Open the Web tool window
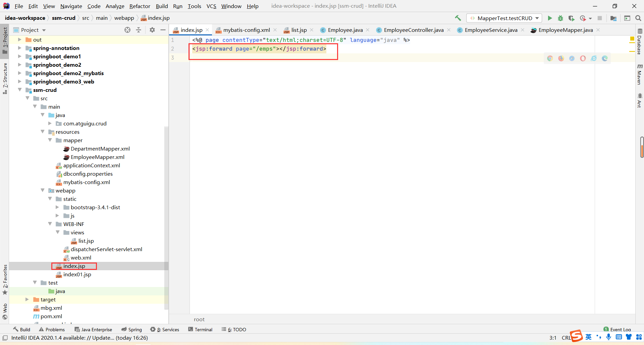 pyautogui.click(x=5, y=311)
